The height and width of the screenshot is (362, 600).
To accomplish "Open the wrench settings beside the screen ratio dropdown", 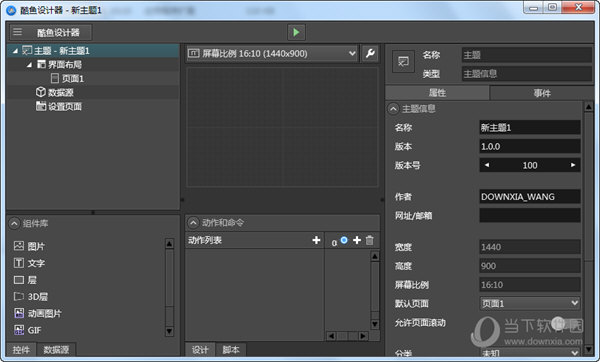I will click(370, 54).
